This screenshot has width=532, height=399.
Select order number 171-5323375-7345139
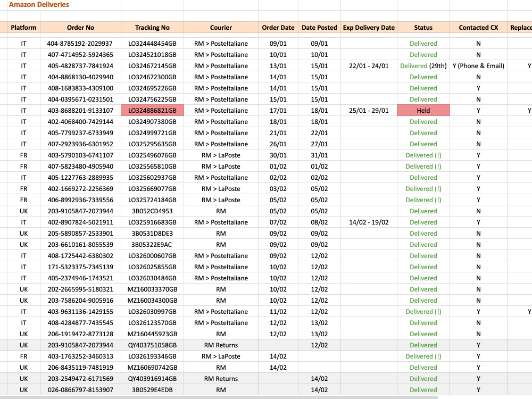80,267
